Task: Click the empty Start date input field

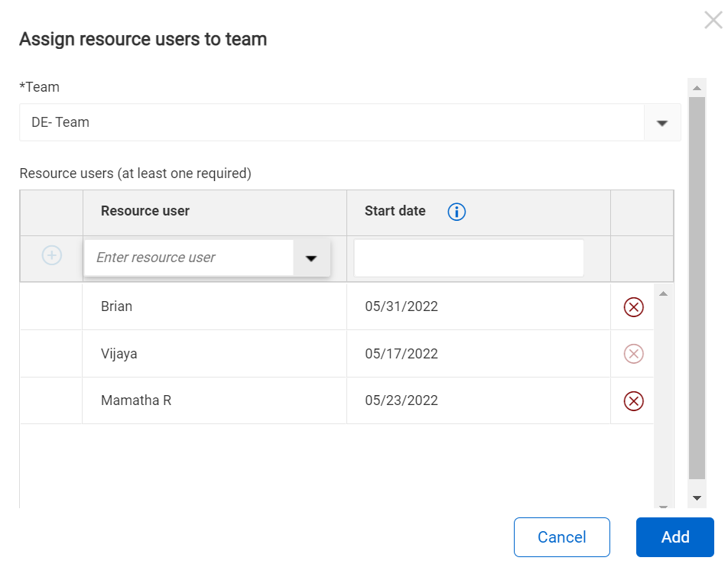Action: coord(468,258)
